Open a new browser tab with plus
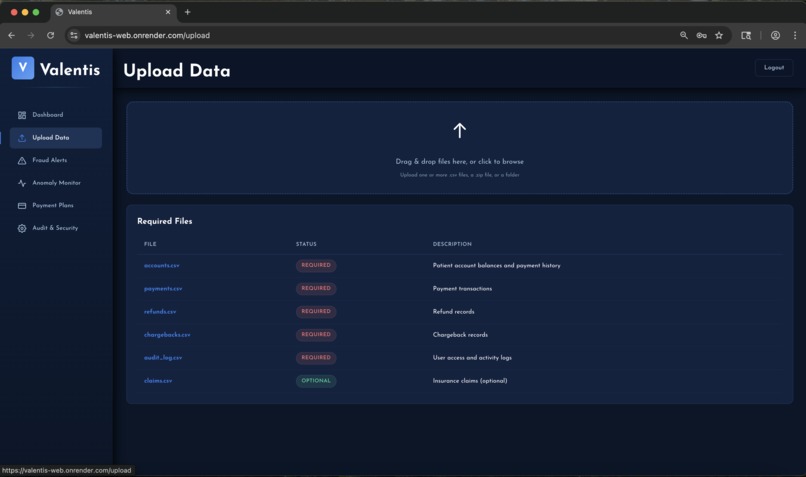This screenshot has height=477, width=806. 188,12
